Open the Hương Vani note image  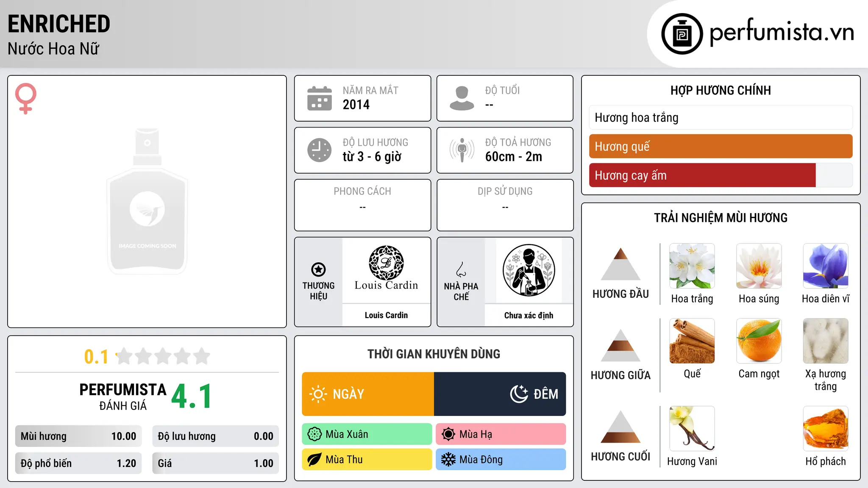pos(692,429)
